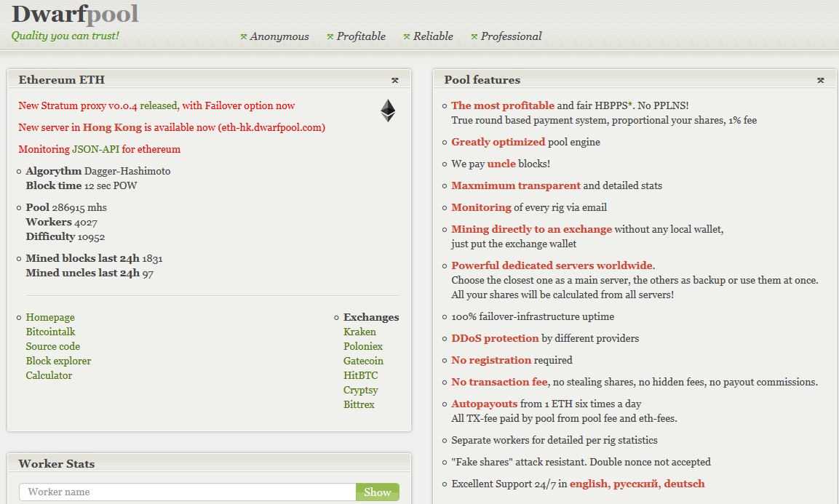Click the pickaxe icon beside Reliable
Screen dimensions: 839x504
click(407, 37)
